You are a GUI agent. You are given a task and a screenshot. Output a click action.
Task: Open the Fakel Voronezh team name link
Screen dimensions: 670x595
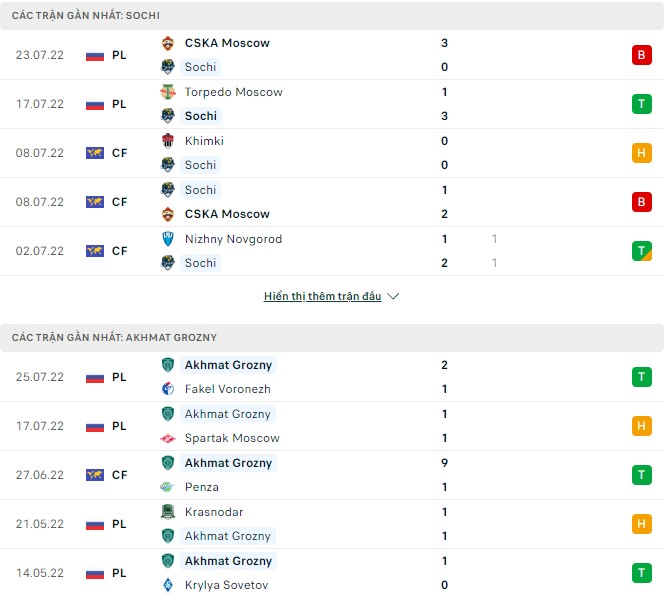[228, 389]
